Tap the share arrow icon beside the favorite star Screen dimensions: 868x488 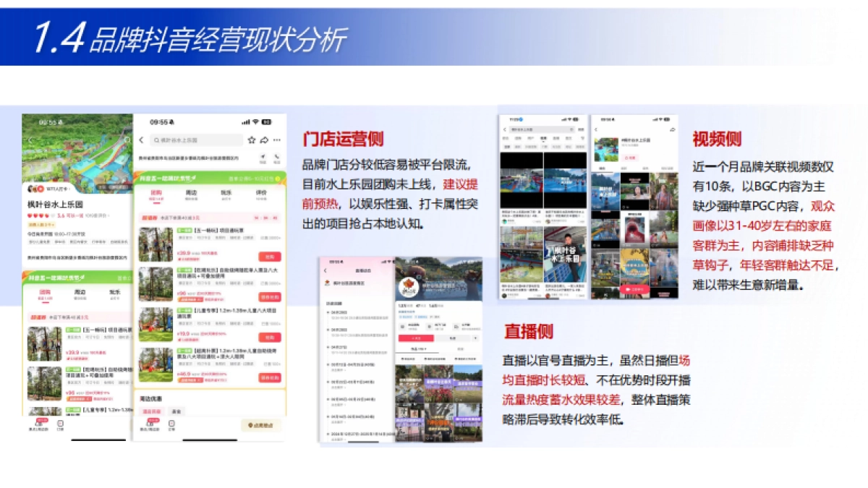[x=264, y=140]
